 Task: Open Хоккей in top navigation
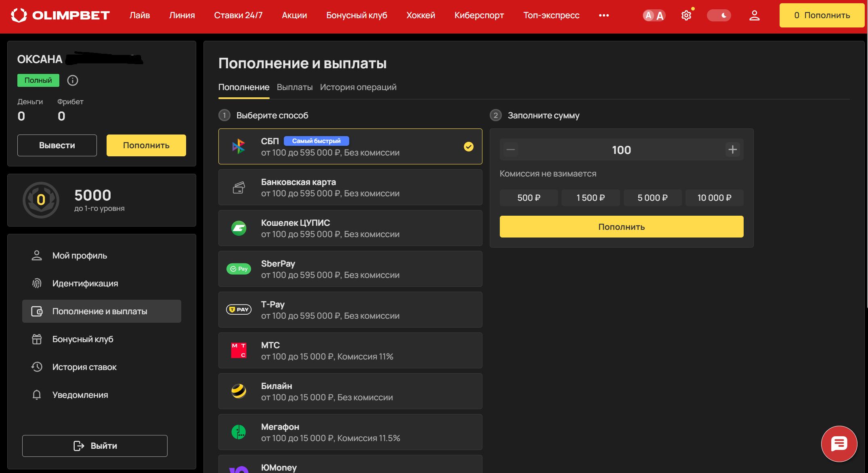tap(421, 15)
